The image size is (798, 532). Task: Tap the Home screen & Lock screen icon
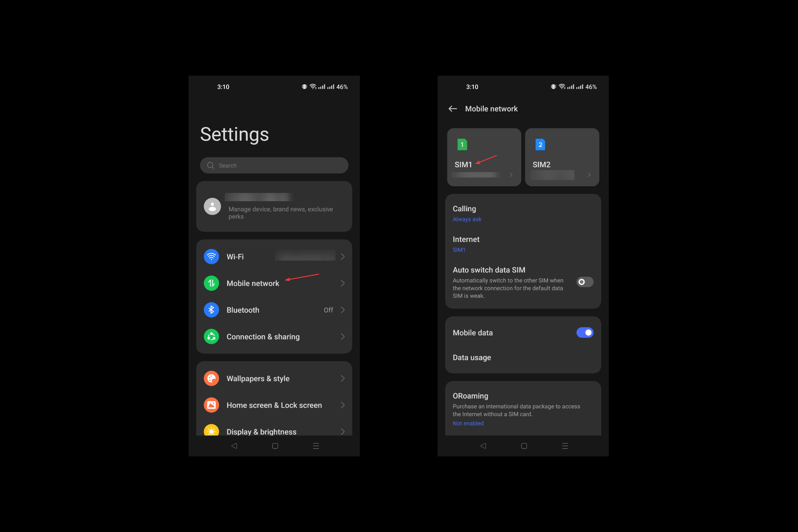[212, 405]
